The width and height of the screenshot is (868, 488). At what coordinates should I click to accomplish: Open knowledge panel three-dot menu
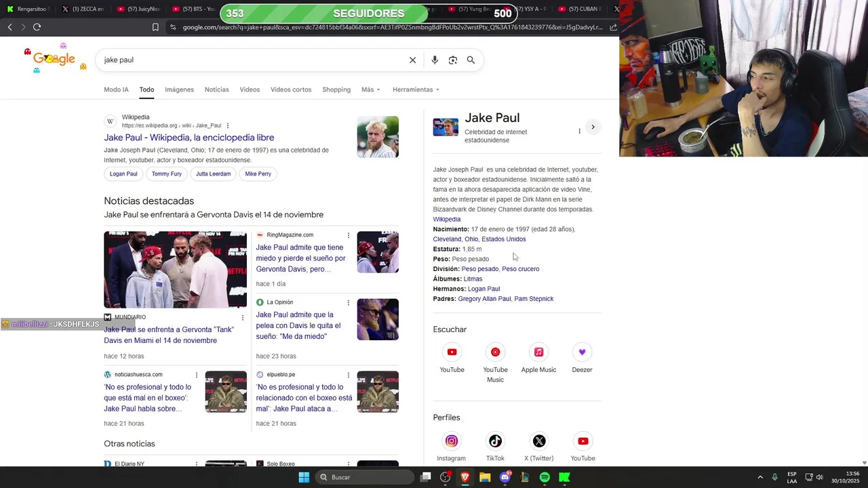coord(579,131)
